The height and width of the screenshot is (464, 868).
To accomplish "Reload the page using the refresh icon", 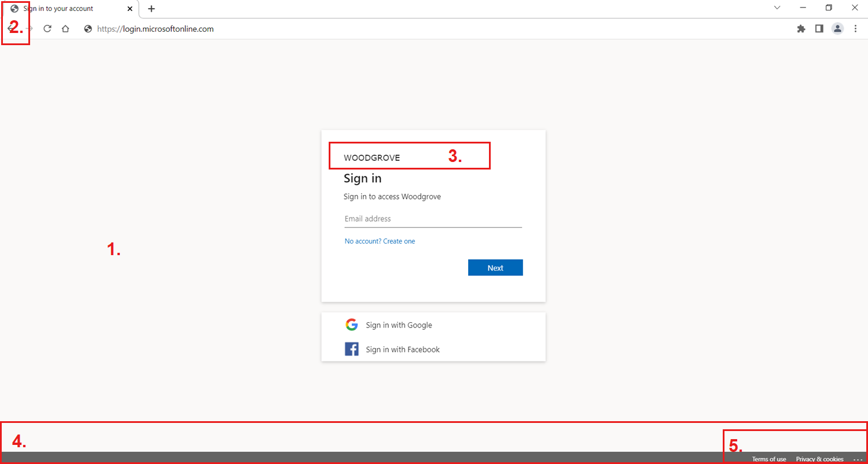I will coord(47,29).
